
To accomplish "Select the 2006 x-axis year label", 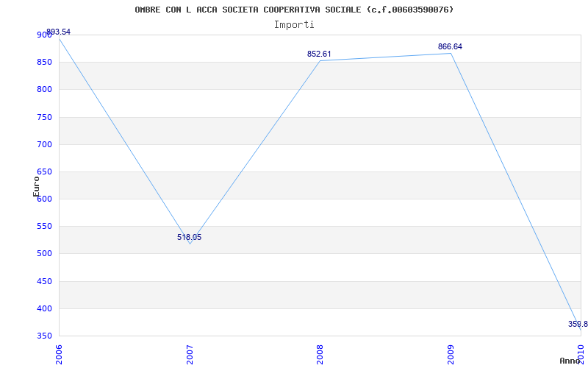I will pos(59,355).
